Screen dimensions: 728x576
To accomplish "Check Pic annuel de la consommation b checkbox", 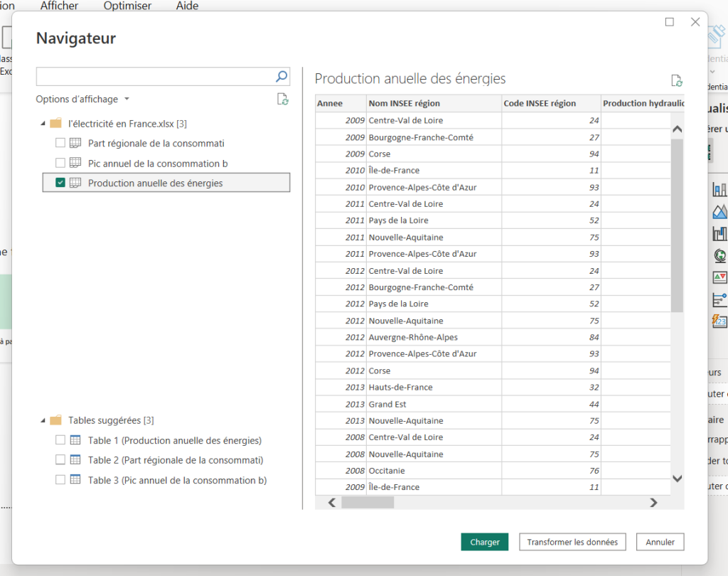I will pos(60,163).
